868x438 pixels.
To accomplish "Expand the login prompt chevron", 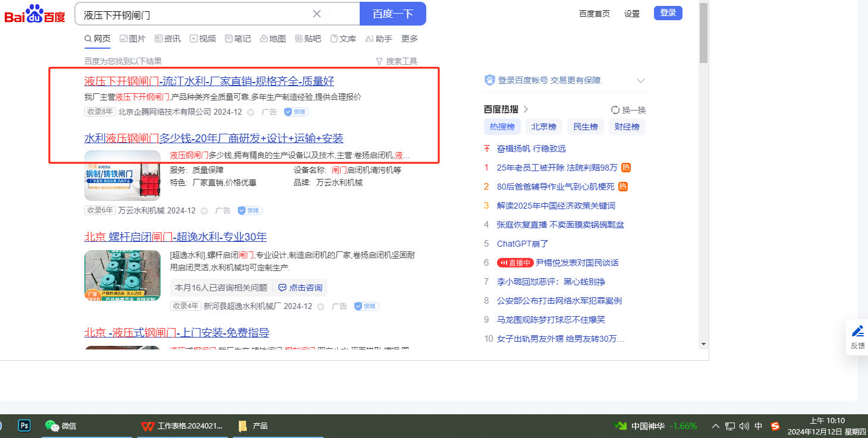I will pos(640,80).
